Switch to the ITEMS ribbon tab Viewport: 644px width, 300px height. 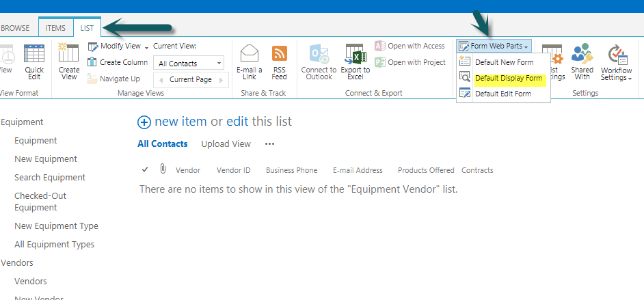click(55, 28)
